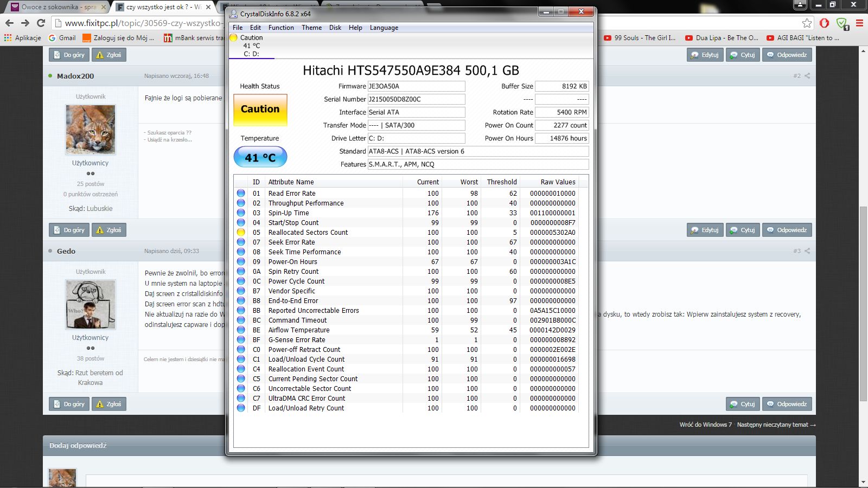Click the Rotation Rate 5400 RPM field
868x488 pixels.
[561, 112]
